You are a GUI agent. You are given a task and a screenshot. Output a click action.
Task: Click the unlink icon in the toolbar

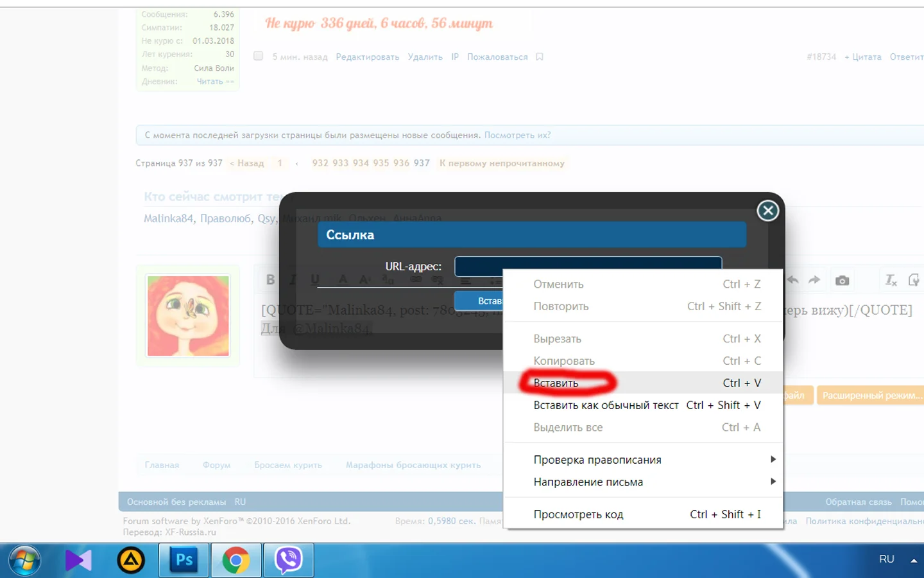pos(437,281)
